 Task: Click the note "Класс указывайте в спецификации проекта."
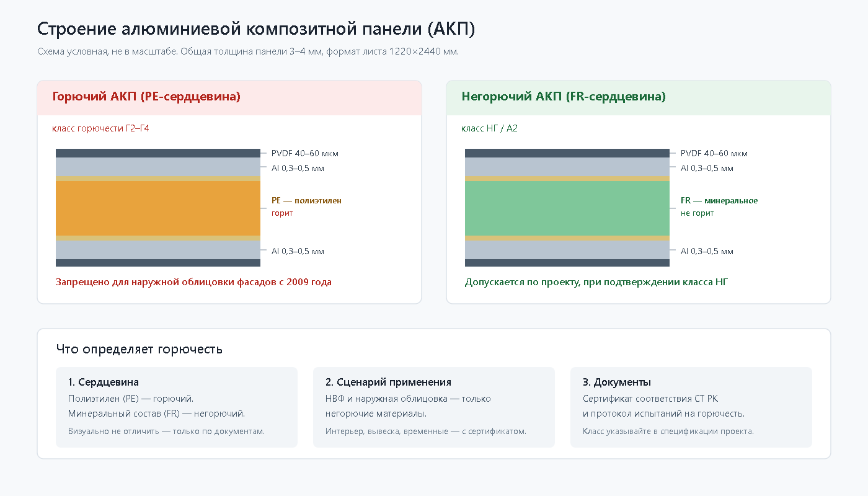668,431
